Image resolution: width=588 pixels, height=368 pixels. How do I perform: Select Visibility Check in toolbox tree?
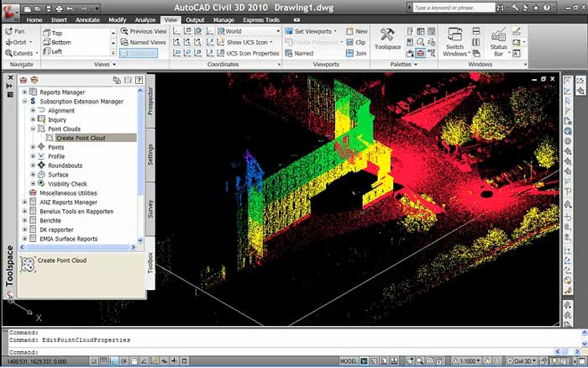(x=67, y=184)
